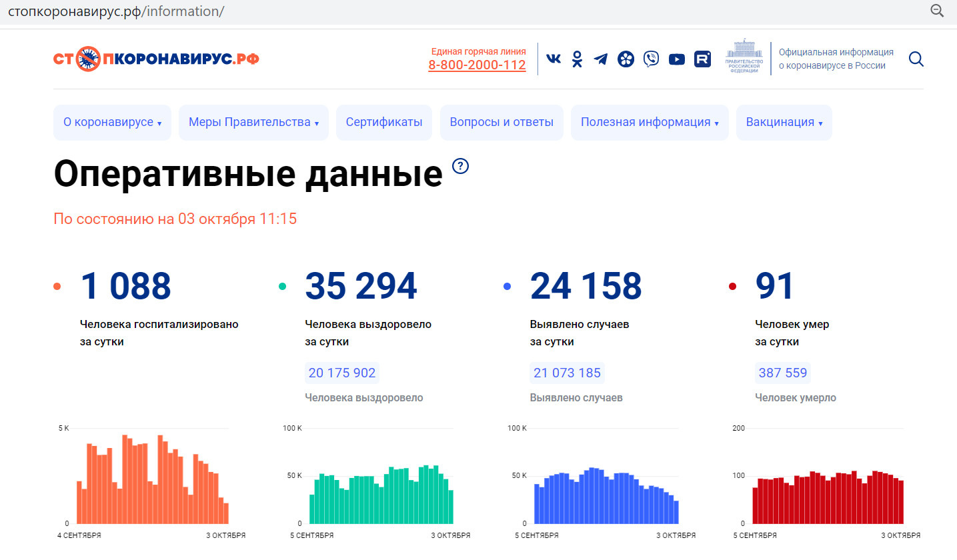Click the 1 088 hospitalized figure
The image size is (957, 560).
(x=126, y=286)
